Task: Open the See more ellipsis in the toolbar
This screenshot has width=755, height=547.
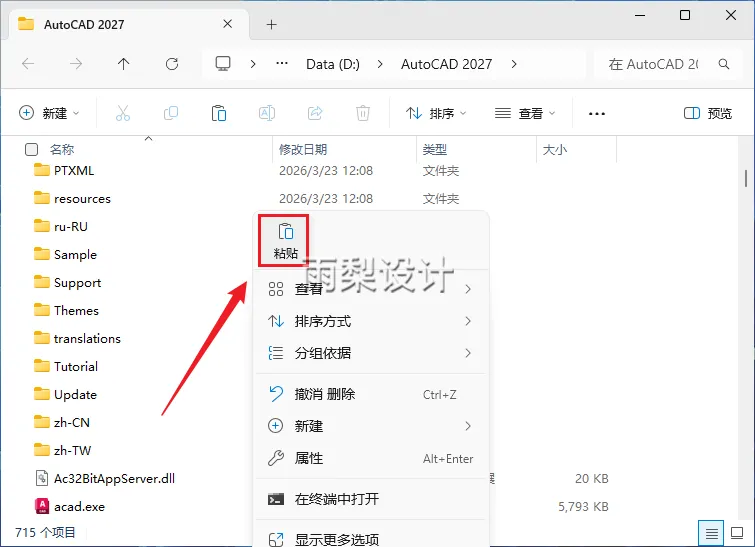Action: pos(597,114)
